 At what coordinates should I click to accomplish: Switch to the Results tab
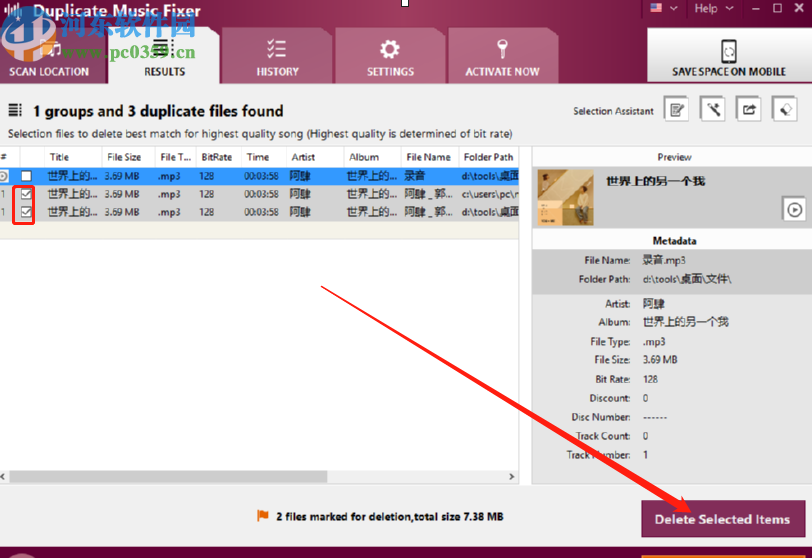(x=165, y=57)
